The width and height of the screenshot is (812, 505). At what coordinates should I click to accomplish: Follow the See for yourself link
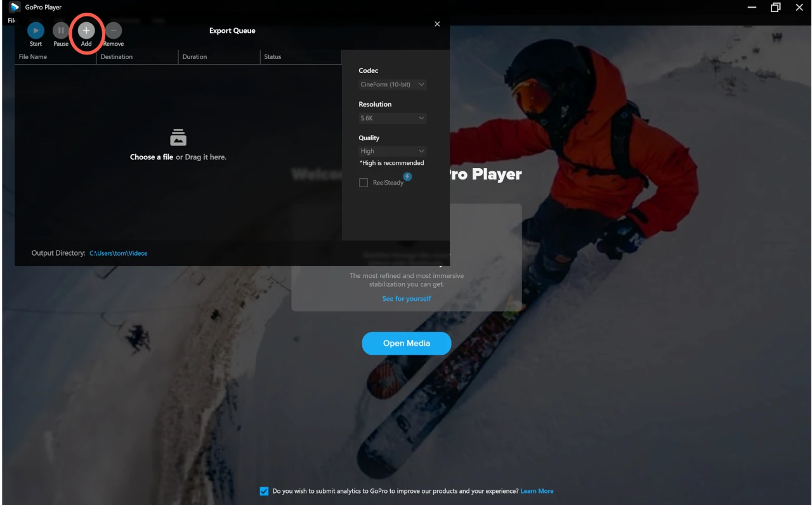pyautogui.click(x=407, y=298)
